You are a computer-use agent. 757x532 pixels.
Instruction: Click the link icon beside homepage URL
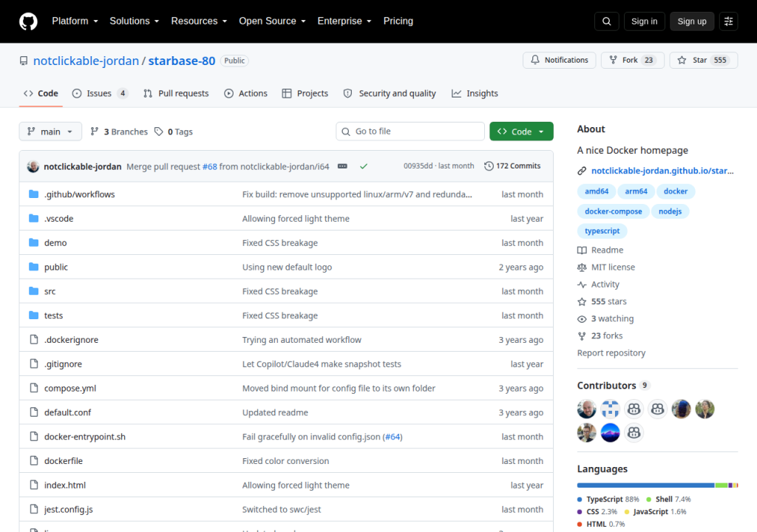pyautogui.click(x=582, y=171)
